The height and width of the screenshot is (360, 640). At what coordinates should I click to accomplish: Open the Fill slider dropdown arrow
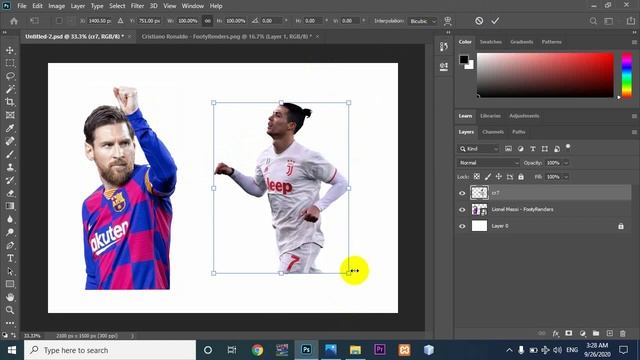point(566,177)
